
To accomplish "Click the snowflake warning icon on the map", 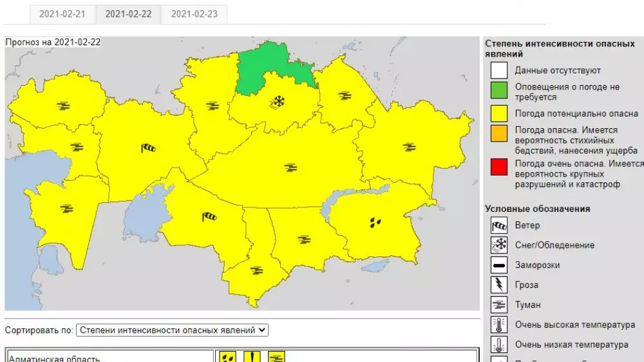I will [x=278, y=101].
